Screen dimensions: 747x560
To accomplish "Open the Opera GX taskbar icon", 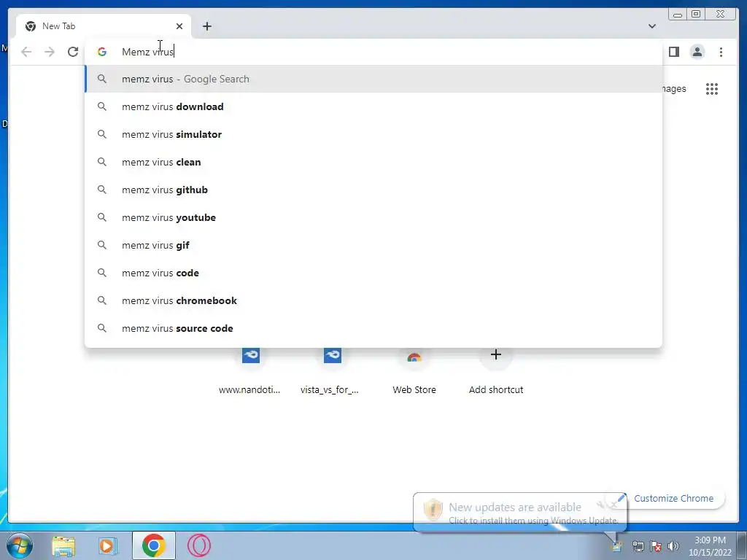I will [198, 545].
